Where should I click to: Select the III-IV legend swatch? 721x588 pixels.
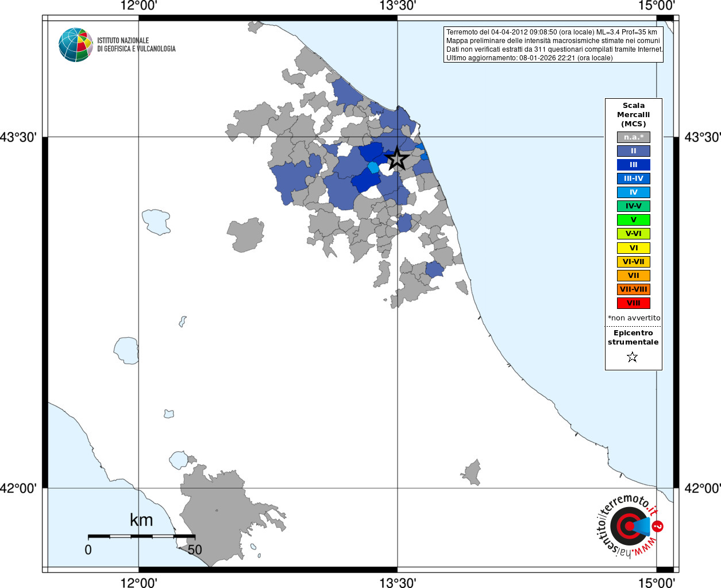coord(634,179)
